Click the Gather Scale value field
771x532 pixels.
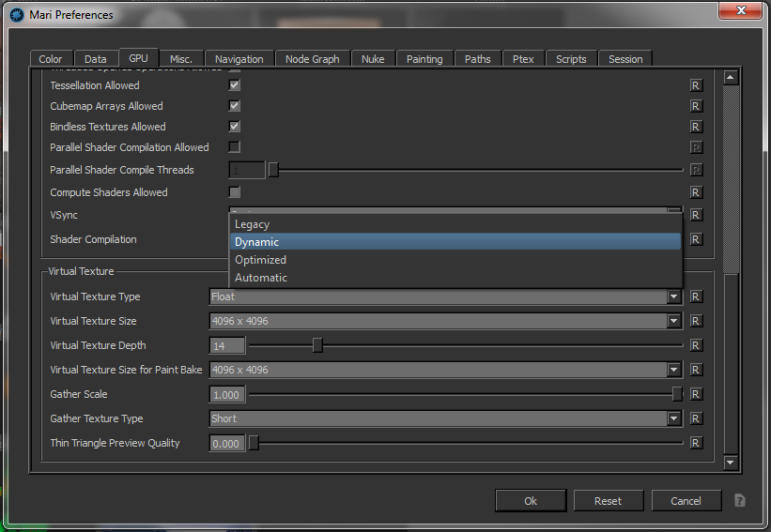click(x=227, y=394)
